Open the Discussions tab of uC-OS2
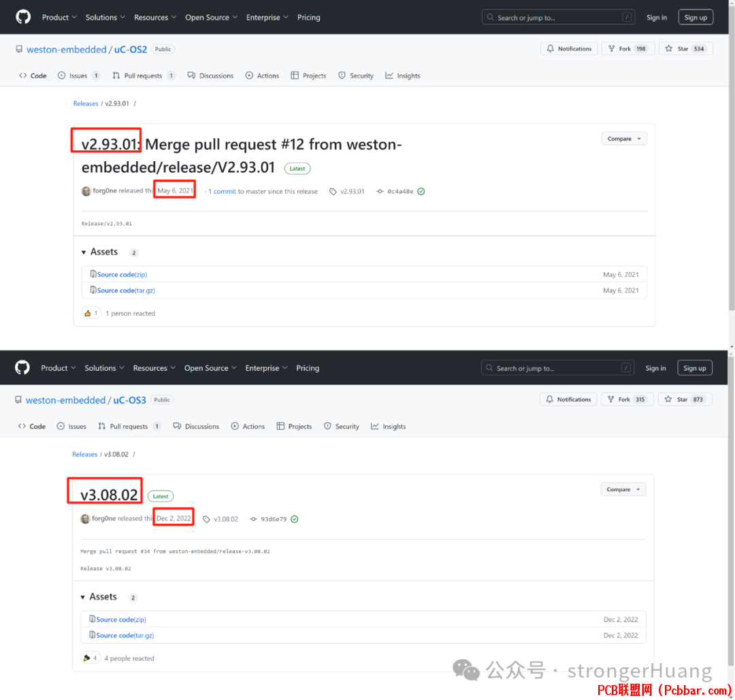735x700 pixels. [x=210, y=76]
